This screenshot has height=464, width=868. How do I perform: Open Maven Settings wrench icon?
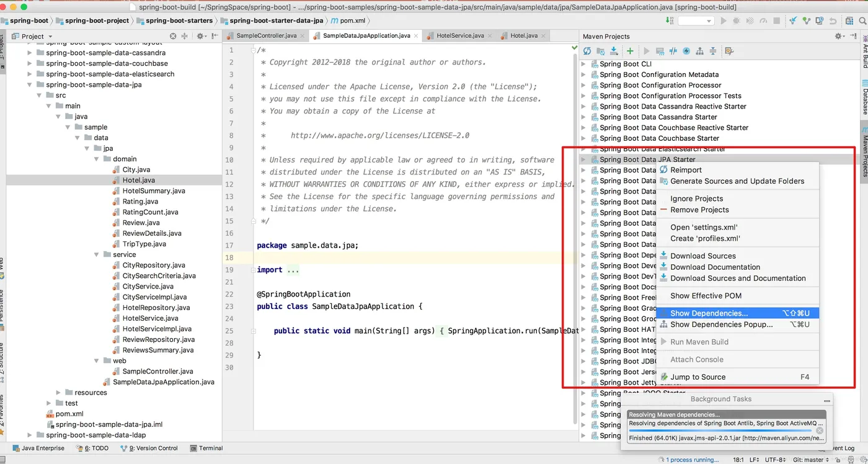[x=729, y=51]
